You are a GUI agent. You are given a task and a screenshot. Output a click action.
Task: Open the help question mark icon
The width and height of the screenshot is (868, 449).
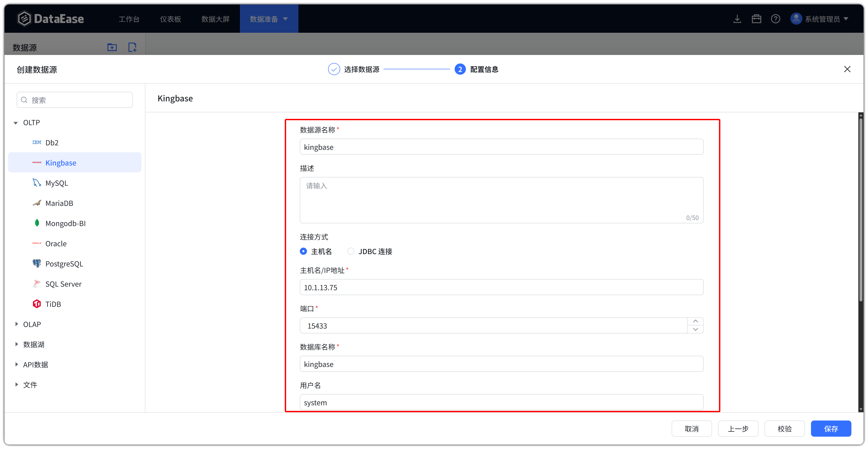point(776,19)
